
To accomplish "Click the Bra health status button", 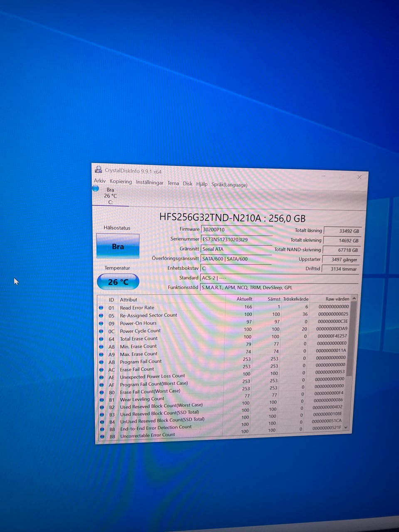I will click(118, 246).
